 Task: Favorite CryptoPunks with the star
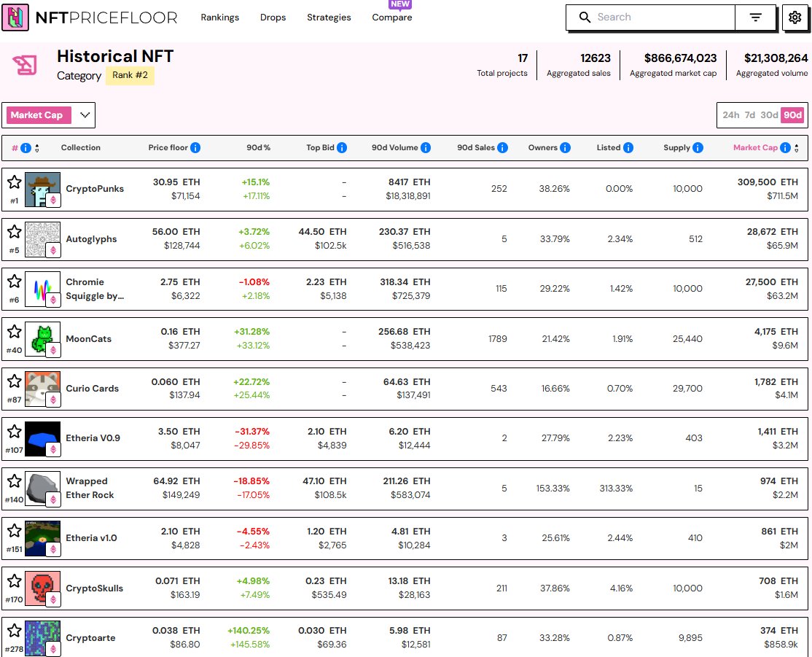point(15,182)
